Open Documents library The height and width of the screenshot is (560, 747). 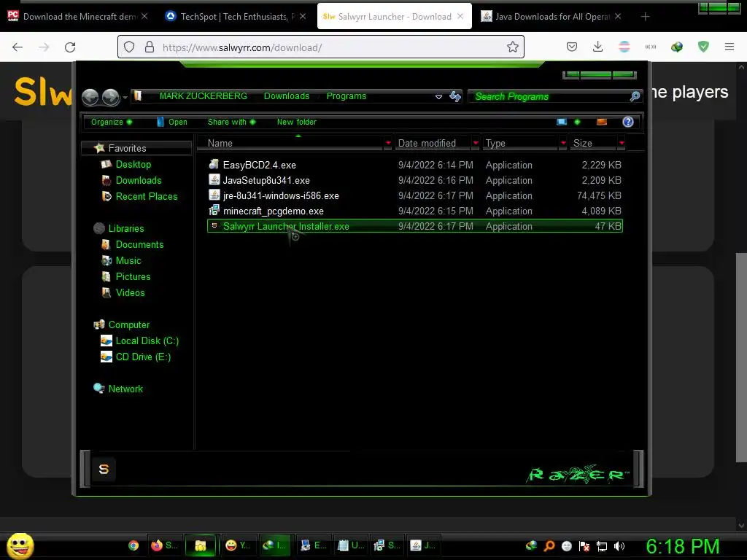[139, 244]
